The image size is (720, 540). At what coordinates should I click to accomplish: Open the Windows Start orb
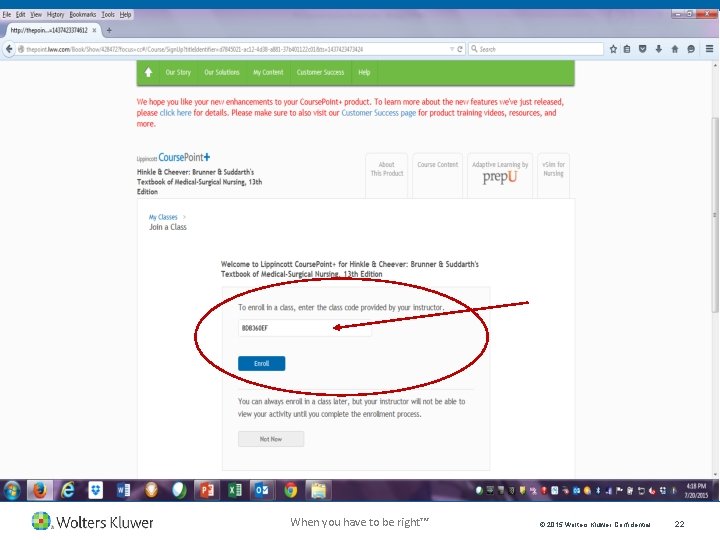click(x=12, y=490)
